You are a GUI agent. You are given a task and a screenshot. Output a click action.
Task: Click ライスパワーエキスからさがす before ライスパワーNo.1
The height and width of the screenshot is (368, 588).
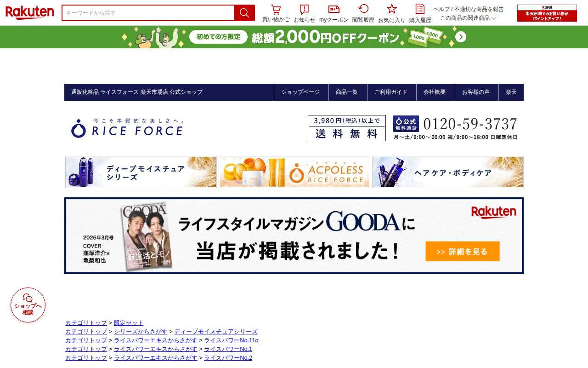[x=156, y=349]
